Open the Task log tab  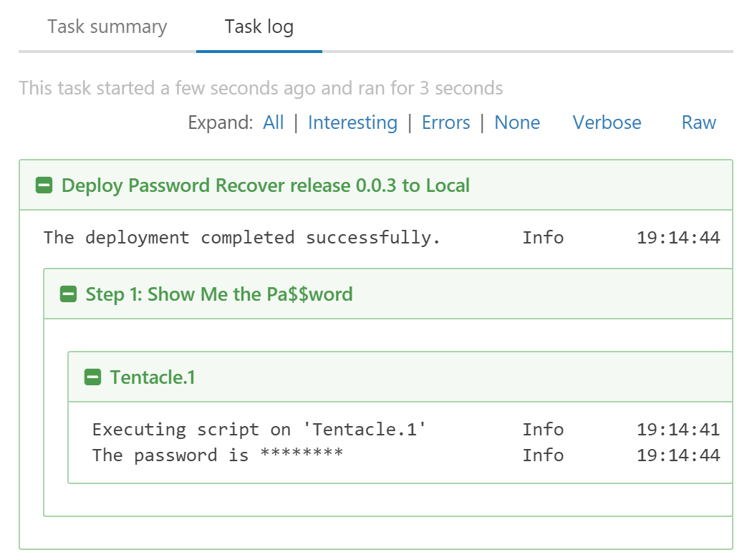(x=259, y=26)
